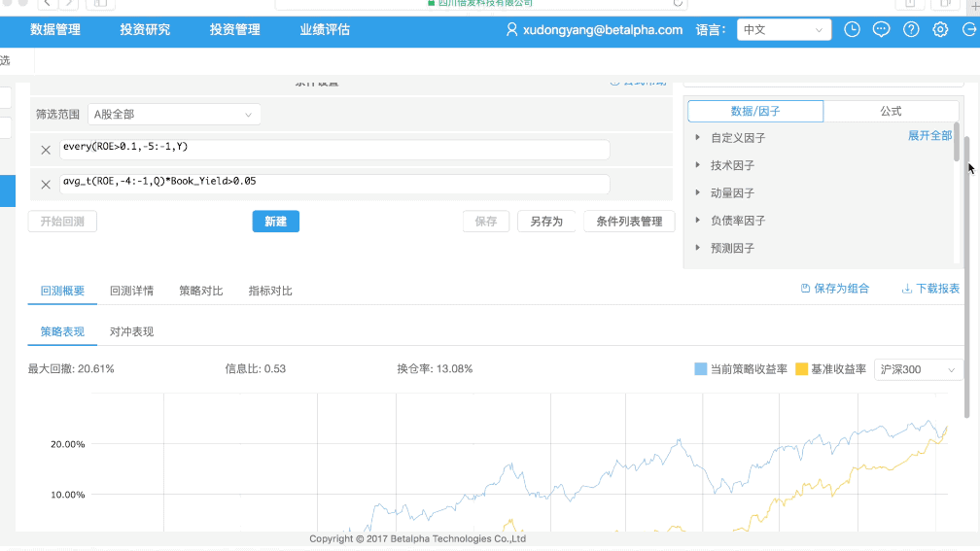Select the 回测详情 tab
The width and height of the screenshot is (980, 551).
[132, 292]
